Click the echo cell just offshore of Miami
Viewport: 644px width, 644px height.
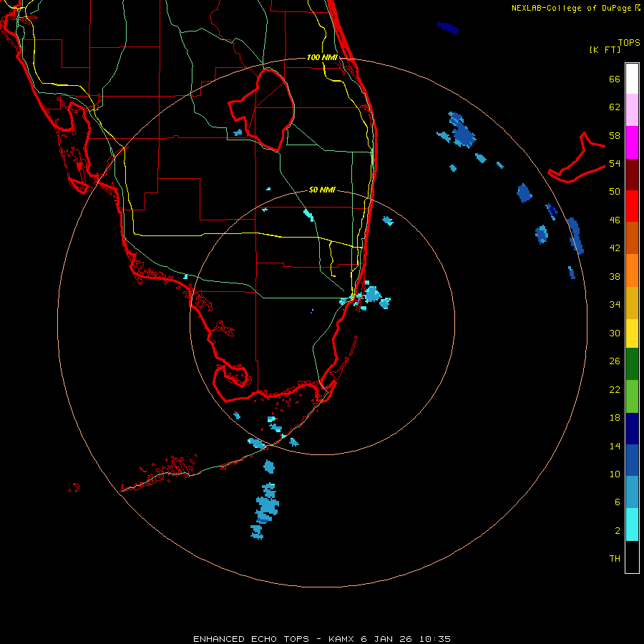[373, 294]
